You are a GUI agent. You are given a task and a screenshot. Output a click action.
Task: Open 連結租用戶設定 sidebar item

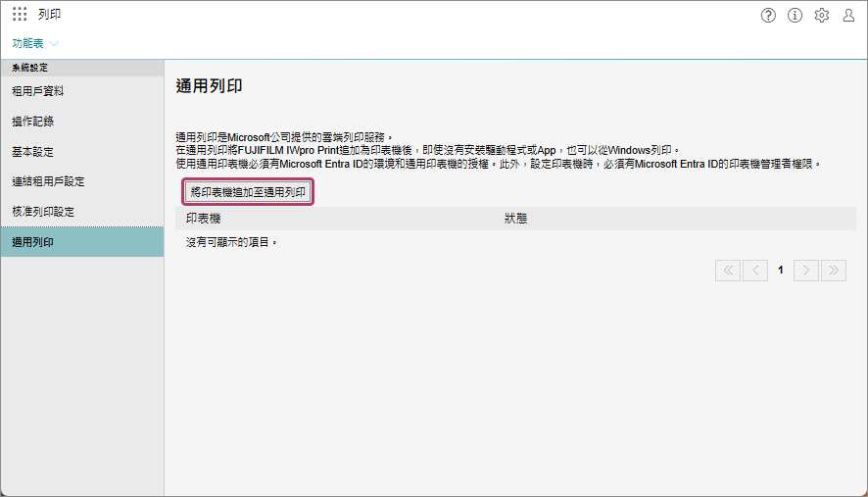[x=48, y=181]
